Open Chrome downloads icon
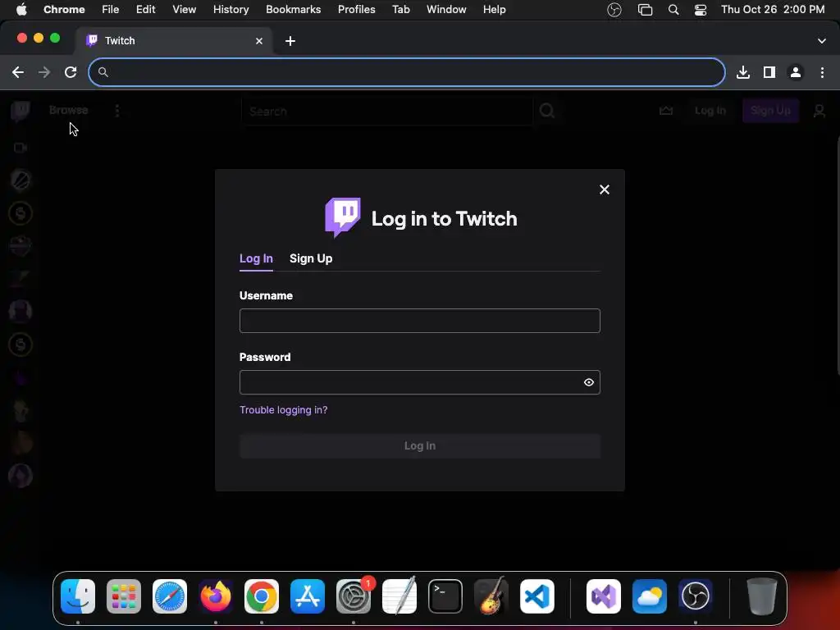 (743, 72)
